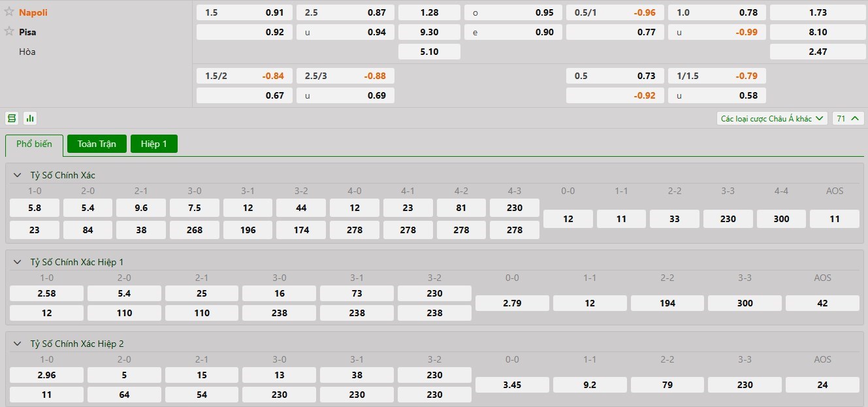Choose Pisa win odds 9.30
This screenshot has height=407, width=868.
tap(429, 32)
